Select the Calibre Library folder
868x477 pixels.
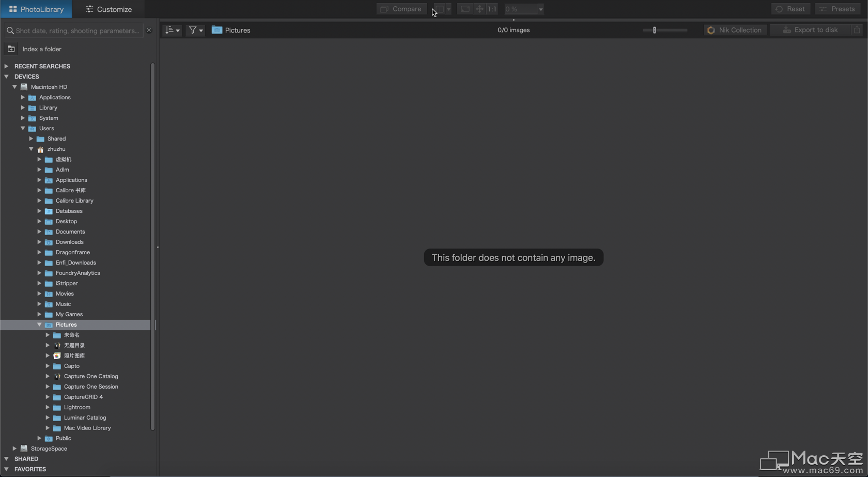pos(75,201)
